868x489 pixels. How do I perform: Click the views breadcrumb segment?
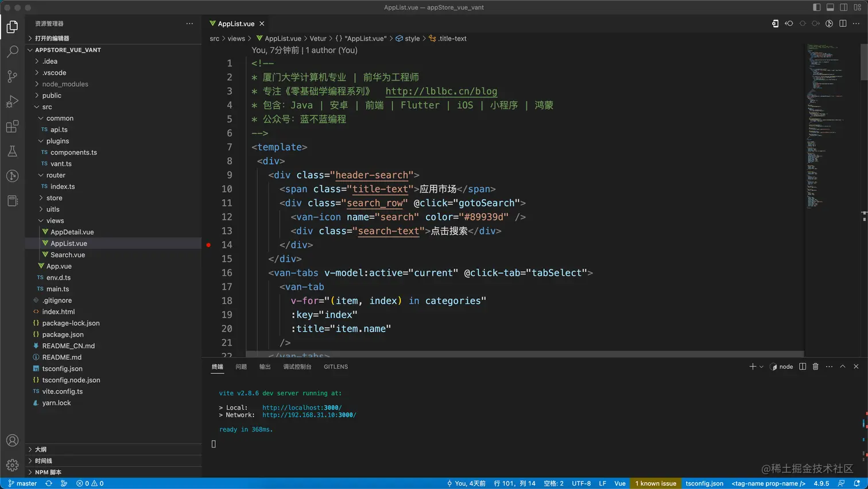tap(236, 38)
